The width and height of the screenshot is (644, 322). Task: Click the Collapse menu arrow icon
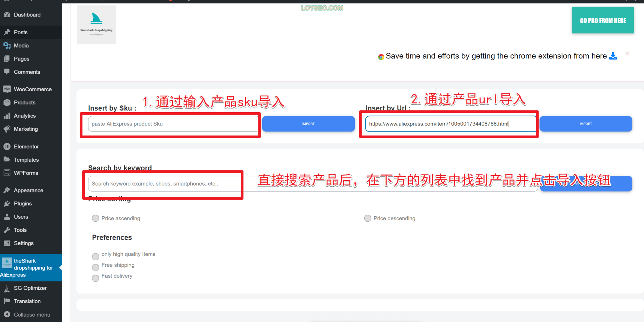pos(7,314)
